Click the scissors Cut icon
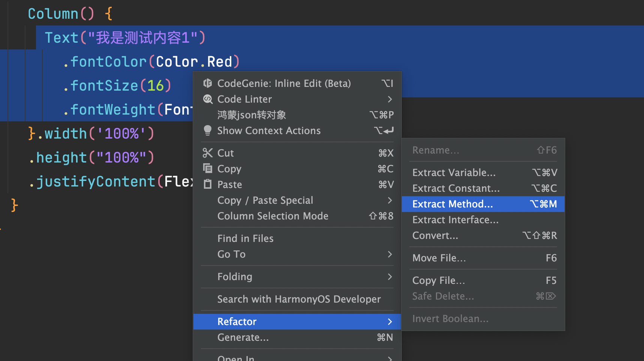This screenshot has width=644, height=361. tap(207, 153)
